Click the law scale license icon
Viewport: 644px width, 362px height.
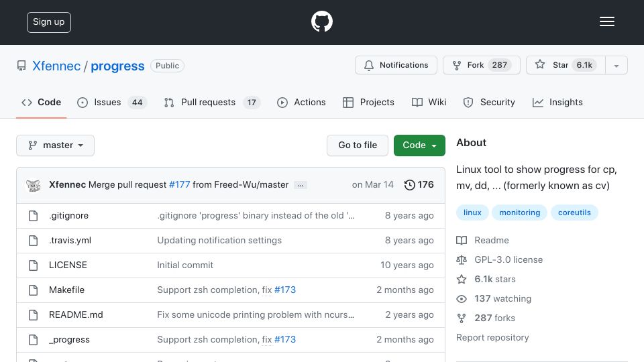[462, 260]
